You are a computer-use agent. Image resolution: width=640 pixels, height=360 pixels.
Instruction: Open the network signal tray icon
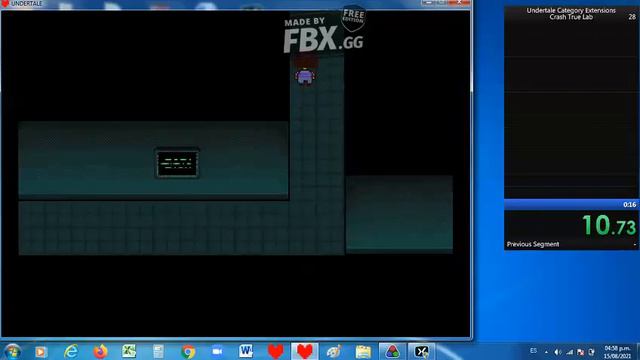click(x=570, y=352)
